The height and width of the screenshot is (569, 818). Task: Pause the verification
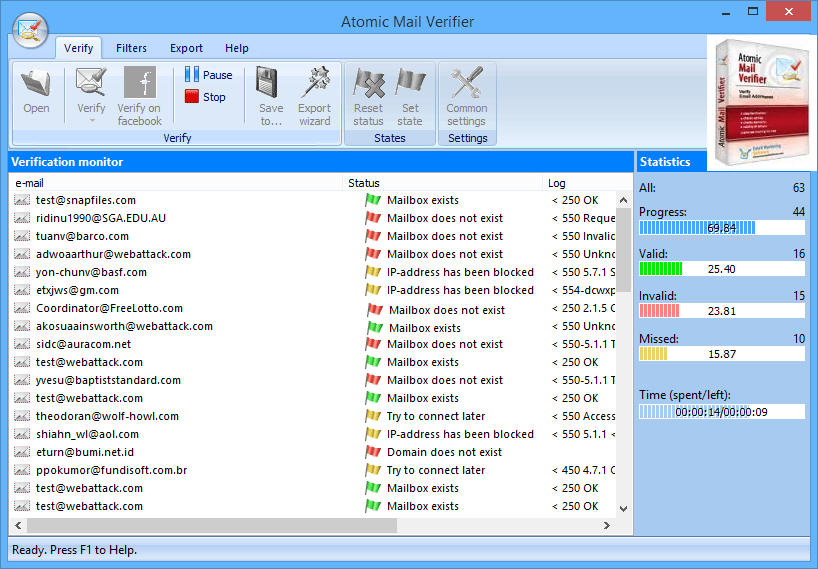[208, 75]
